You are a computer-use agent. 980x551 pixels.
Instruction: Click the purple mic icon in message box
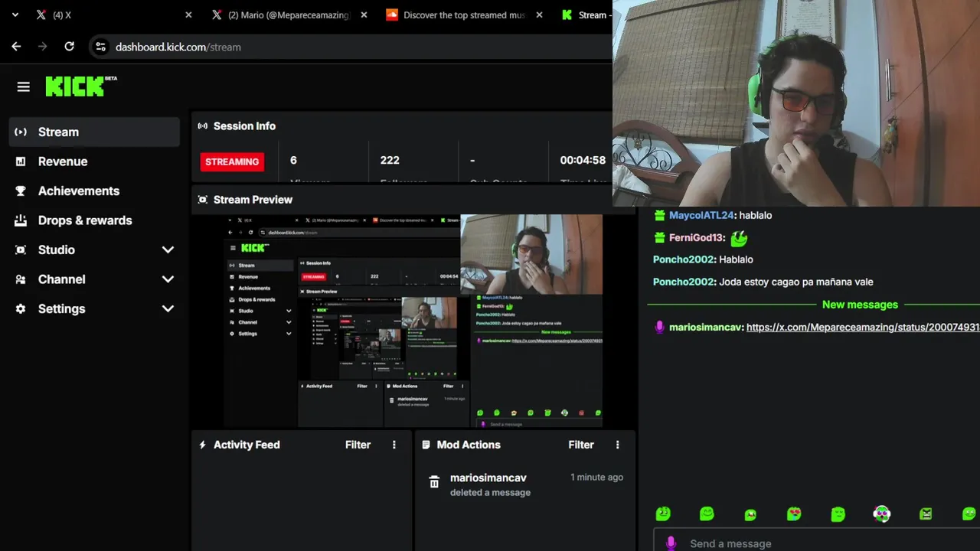coord(671,543)
